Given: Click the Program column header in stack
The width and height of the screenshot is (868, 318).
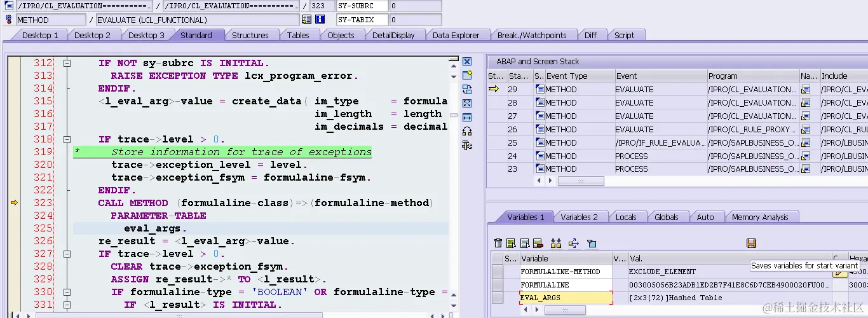Looking at the screenshot, I should pos(752,76).
